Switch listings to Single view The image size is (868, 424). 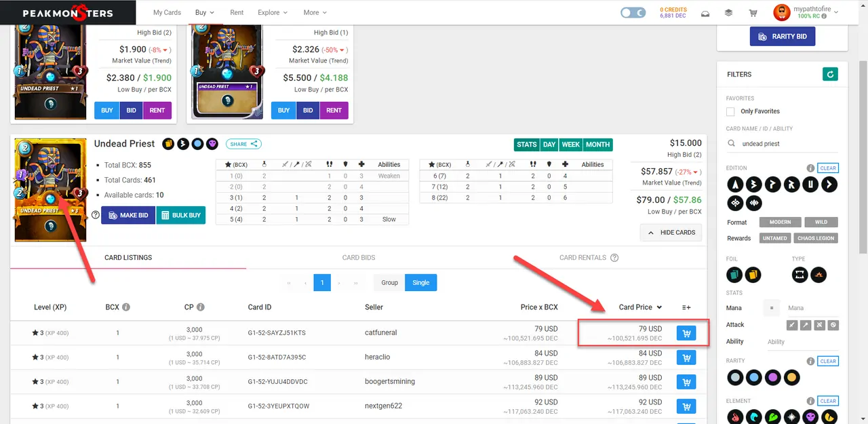(x=421, y=282)
